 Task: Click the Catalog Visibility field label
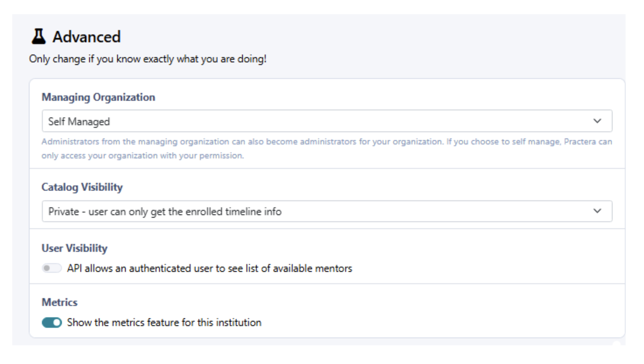(x=82, y=187)
